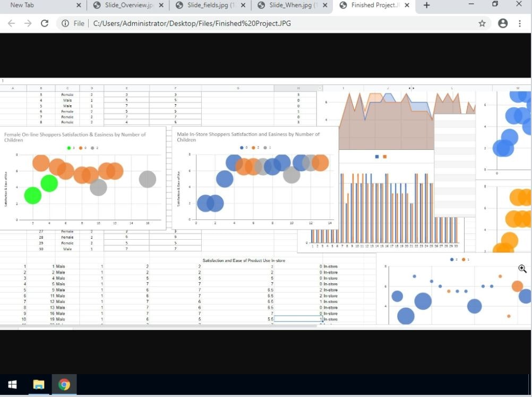The image size is (532, 397).
Task: Open File Explorer from the taskbar
Action: coord(39,384)
